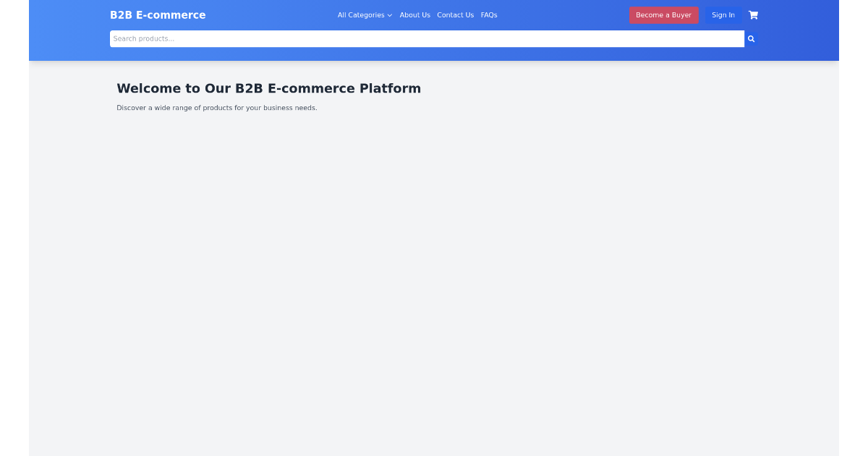868x456 pixels.
Task: Click the B2B E-commerce logo
Action: [x=158, y=14]
